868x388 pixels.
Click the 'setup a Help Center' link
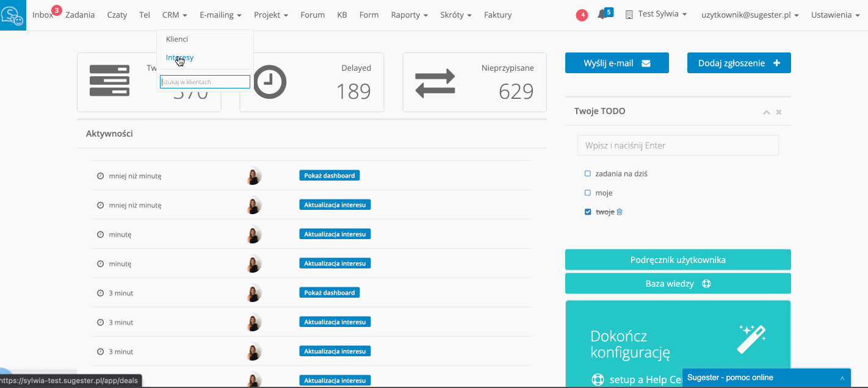tap(645, 379)
